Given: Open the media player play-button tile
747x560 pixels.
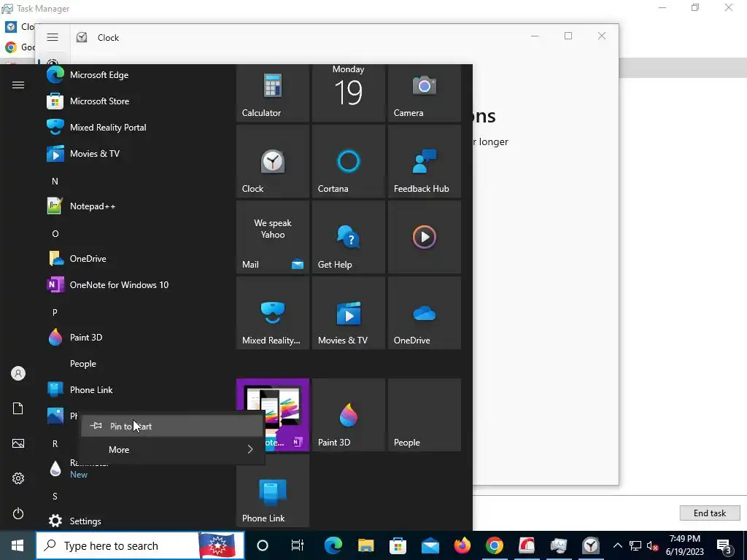Looking at the screenshot, I should click(425, 237).
